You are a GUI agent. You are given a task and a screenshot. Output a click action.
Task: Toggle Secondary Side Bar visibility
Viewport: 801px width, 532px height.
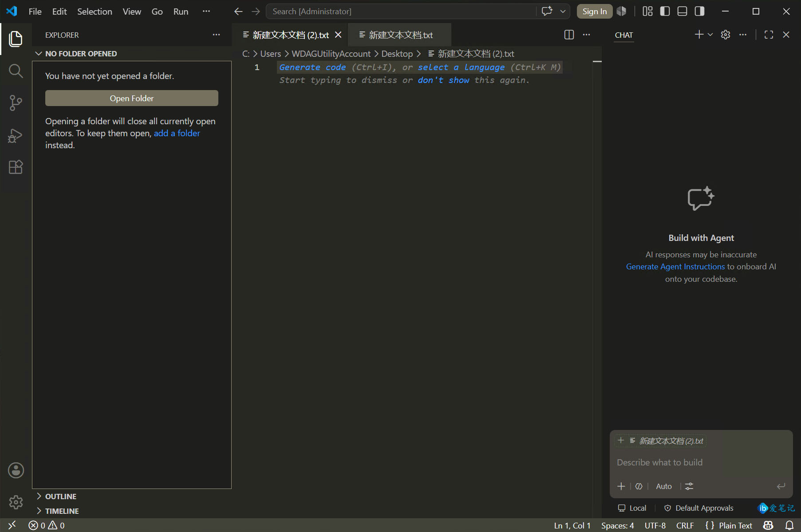(x=699, y=12)
